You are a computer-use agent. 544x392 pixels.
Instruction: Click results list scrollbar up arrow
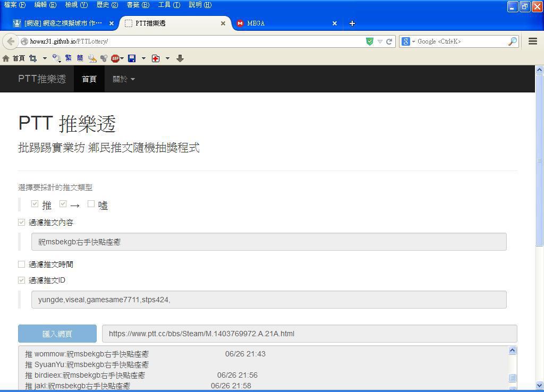point(513,351)
